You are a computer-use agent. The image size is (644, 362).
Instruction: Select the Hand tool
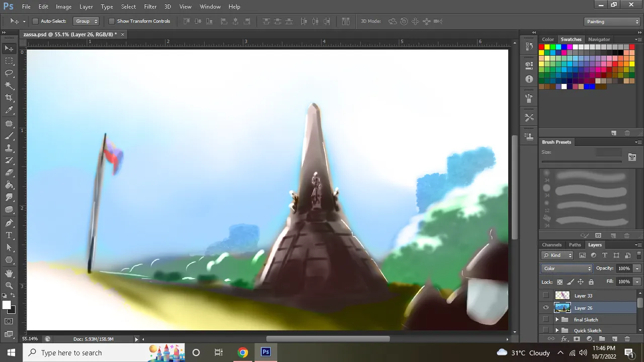click(9, 273)
